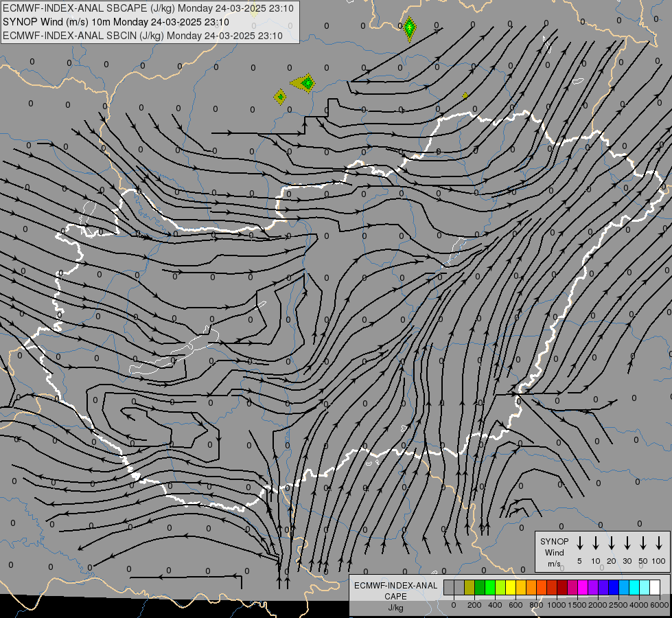The image size is (672, 618).
Task: Click the SYNOP Wind 10m title line
Action: [x=116, y=22]
